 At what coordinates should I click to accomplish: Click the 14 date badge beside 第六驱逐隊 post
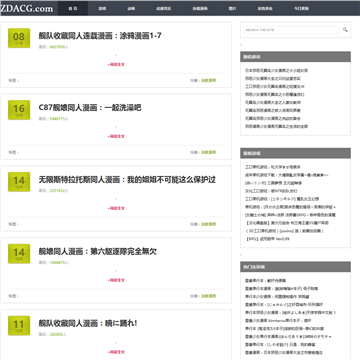(19, 254)
